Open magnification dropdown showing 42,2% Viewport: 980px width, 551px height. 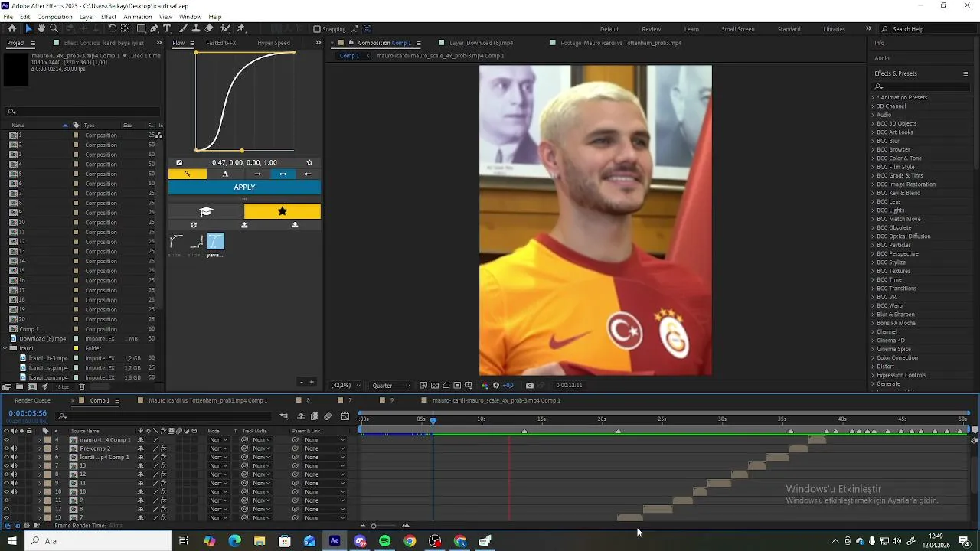click(346, 385)
